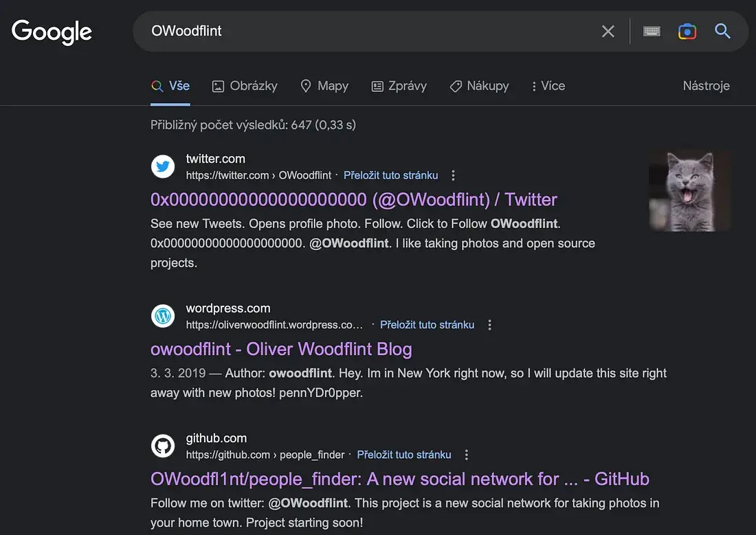This screenshot has height=535, width=756.
Task: Click the Zprávy newspaper icon
Action: (377, 87)
